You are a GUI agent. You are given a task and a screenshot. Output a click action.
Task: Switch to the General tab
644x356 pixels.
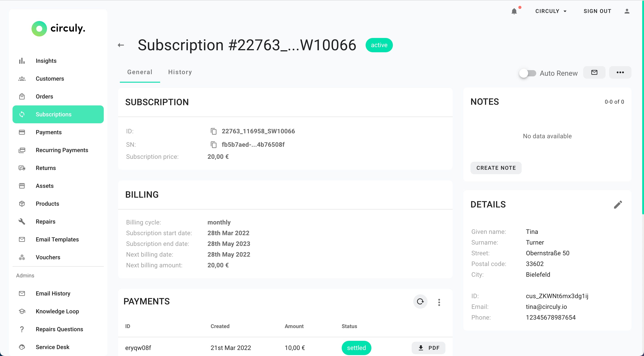pyautogui.click(x=140, y=72)
